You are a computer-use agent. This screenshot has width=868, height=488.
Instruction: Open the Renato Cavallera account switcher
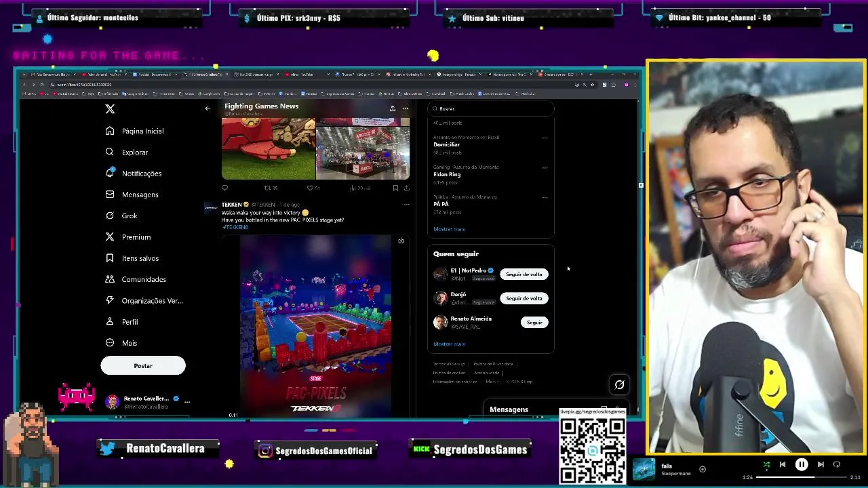click(149, 402)
